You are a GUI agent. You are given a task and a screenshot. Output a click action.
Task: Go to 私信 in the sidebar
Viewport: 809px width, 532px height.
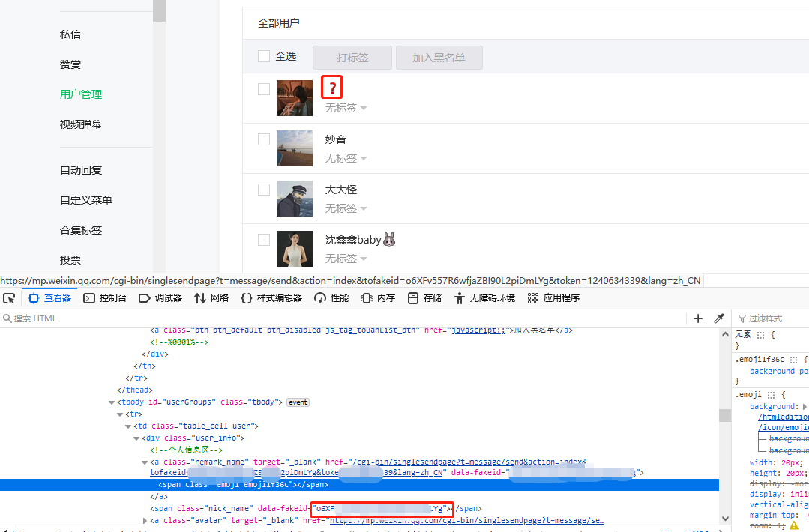(x=70, y=34)
